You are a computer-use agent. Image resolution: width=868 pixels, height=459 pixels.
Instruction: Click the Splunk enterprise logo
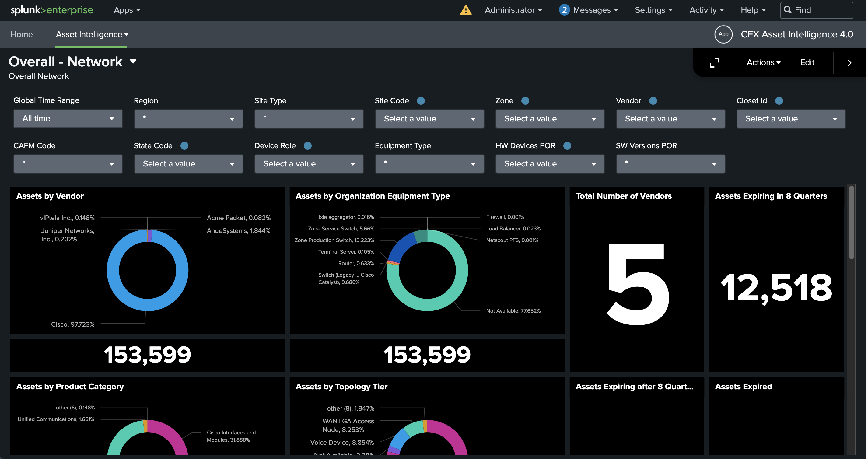(51, 10)
